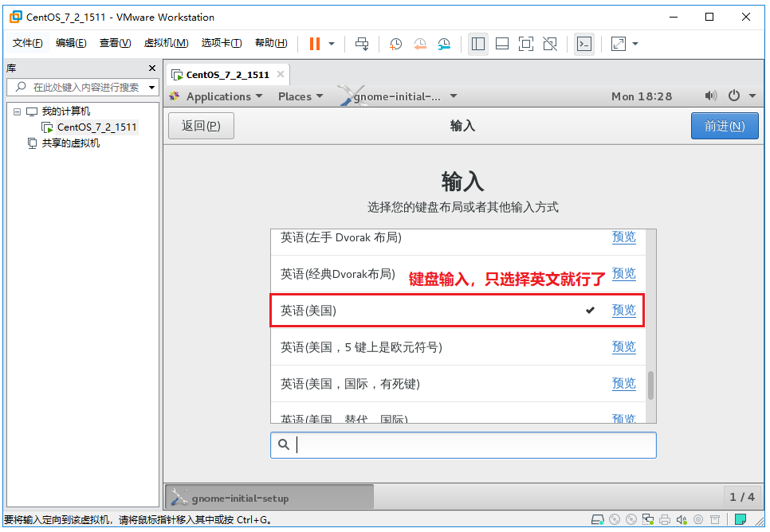The image size is (770, 532).
Task: Close the CentOS_7_2_1511 tab
Action: tap(281, 74)
